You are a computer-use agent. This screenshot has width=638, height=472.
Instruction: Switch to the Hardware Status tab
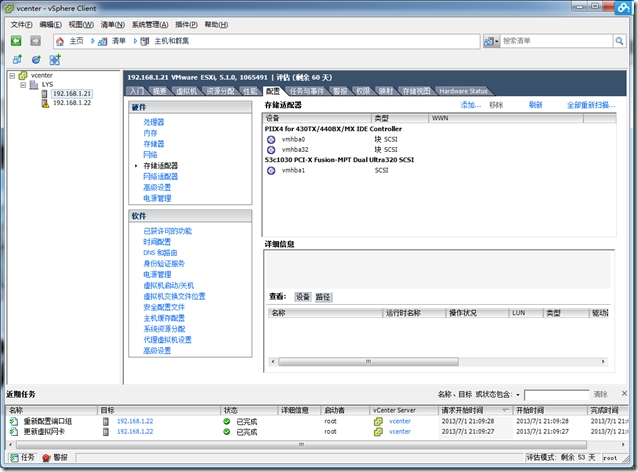[x=463, y=91]
